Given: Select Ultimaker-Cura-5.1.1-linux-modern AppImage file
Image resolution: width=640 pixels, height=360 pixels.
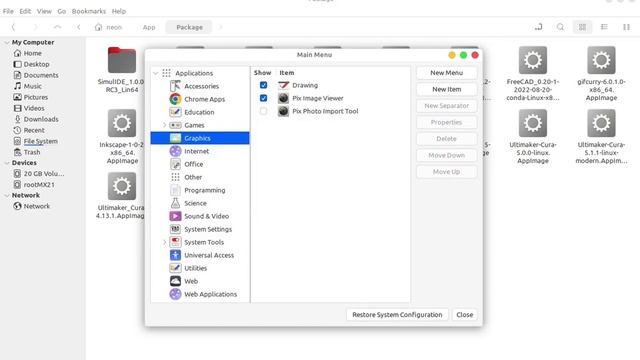Looking at the screenshot, I should click(x=601, y=136).
